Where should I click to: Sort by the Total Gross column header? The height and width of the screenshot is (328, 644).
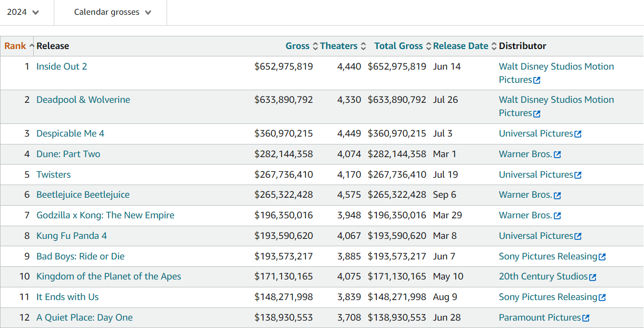click(403, 46)
